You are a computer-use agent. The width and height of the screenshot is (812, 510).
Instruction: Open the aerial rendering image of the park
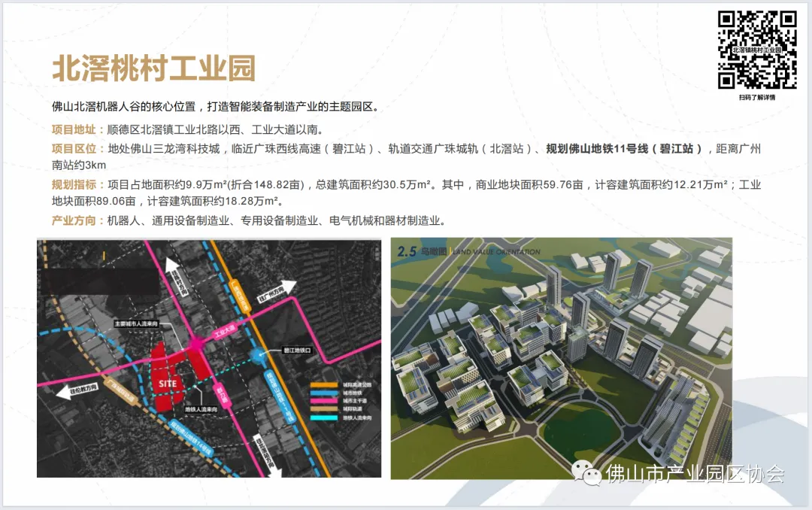click(562, 357)
